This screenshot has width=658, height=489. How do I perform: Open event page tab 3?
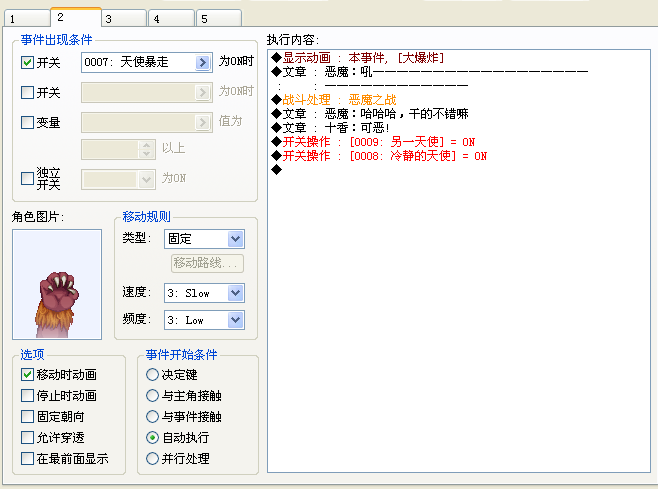pyautogui.click(x=124, y=18)
